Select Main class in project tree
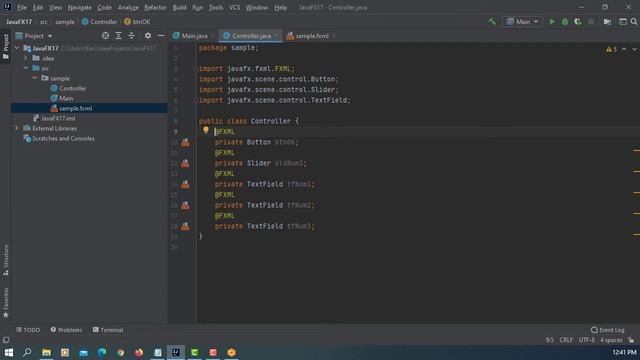 (x=66, y=98)
